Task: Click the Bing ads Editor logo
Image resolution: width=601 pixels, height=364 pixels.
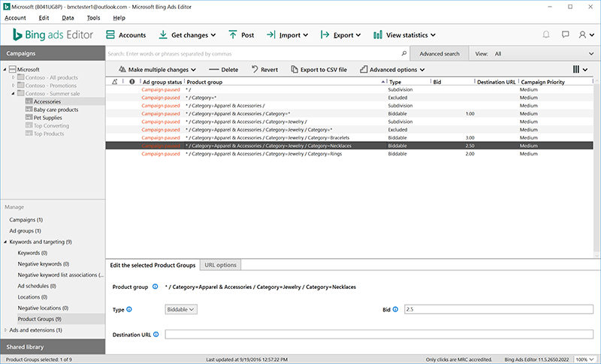Action: coord(53,35)
